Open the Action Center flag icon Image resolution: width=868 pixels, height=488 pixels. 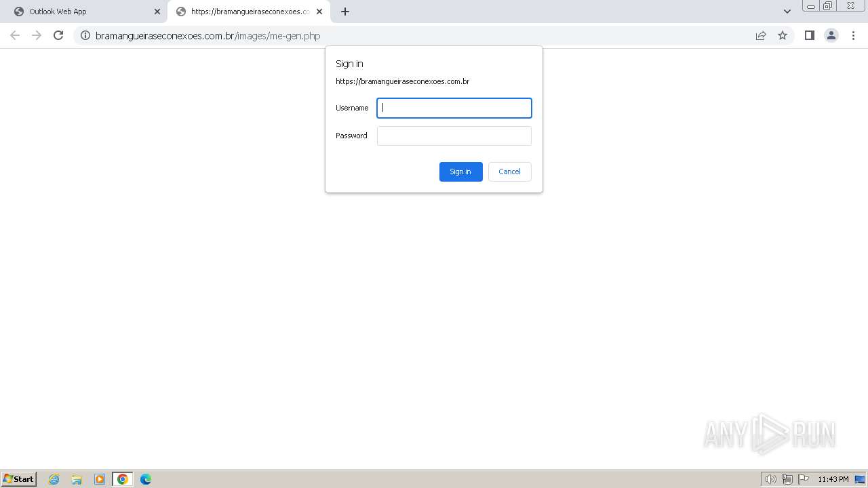tap(804, 479)
